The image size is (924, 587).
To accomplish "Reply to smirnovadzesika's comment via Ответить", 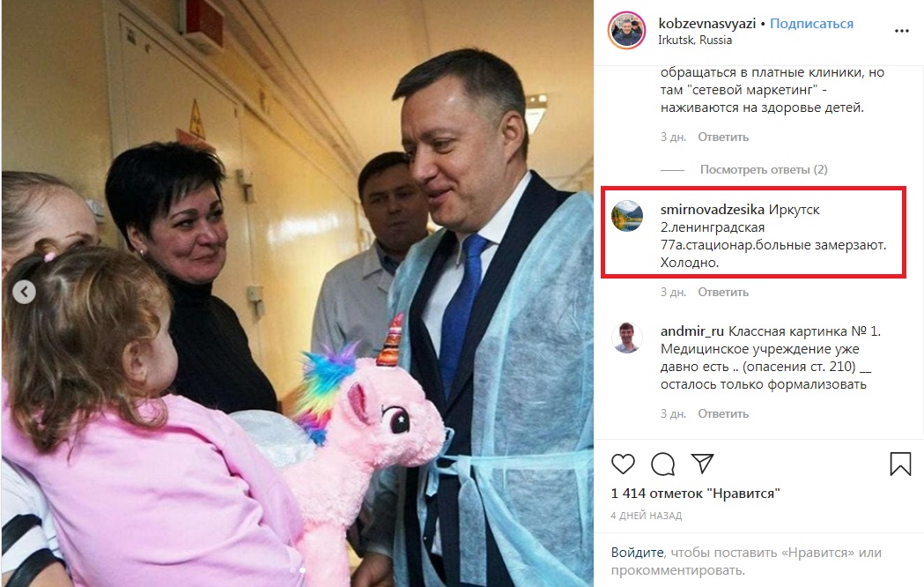I will pos(723,293).
